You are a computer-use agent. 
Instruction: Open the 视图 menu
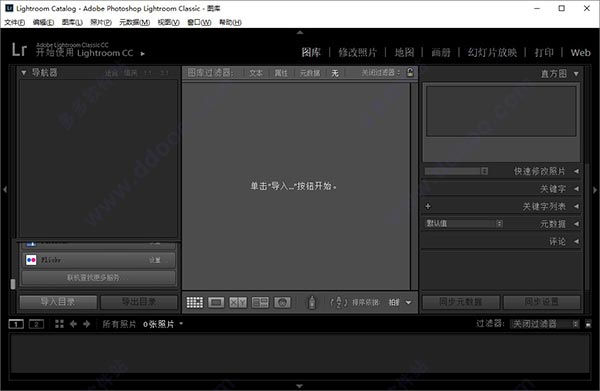[168, 22]
